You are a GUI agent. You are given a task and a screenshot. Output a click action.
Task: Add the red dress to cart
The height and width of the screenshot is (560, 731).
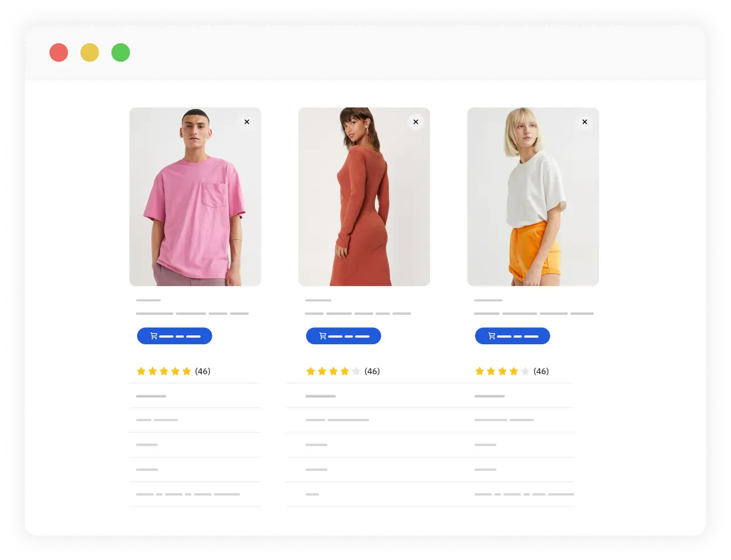point(344,336)
